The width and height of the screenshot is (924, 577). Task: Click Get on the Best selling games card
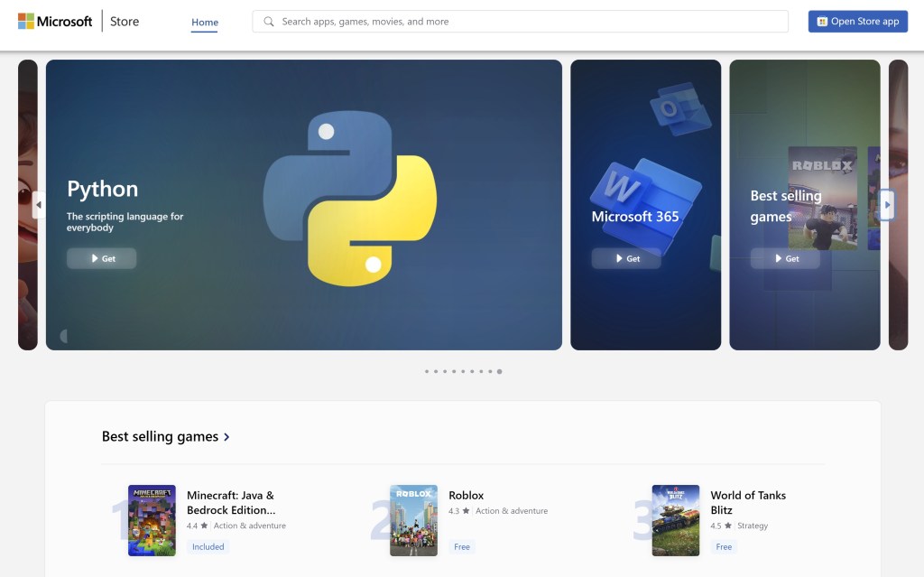(786, 258)
